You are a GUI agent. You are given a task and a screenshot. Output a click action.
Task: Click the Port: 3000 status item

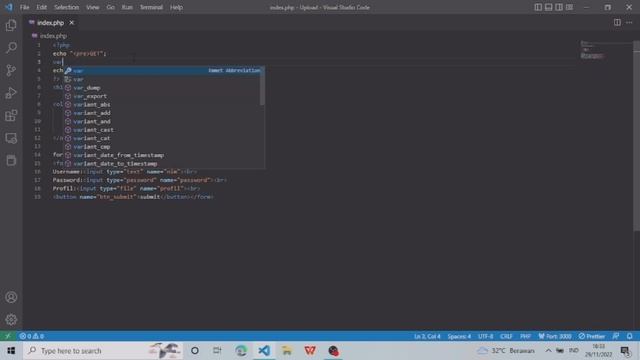pyautogui.click(x=555, y=336)
